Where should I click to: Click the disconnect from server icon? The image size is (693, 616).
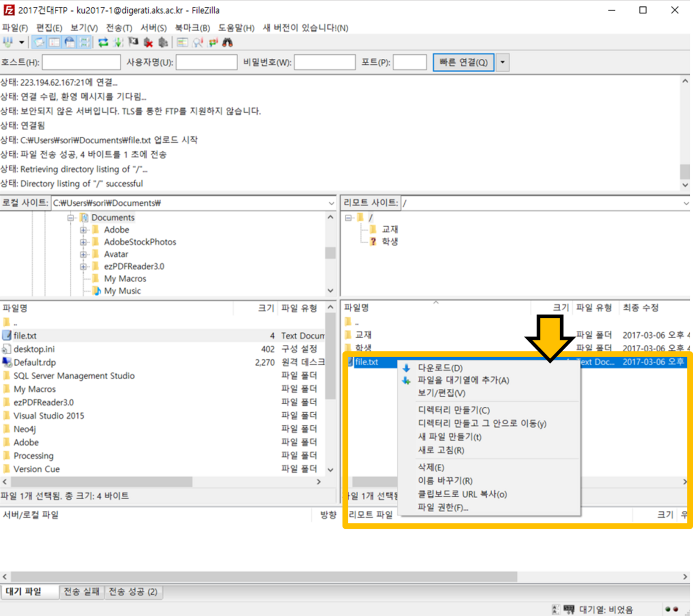[148, 42]
